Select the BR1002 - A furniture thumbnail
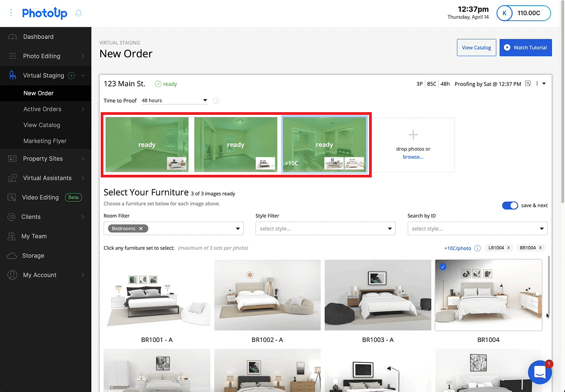 point(267,295)
